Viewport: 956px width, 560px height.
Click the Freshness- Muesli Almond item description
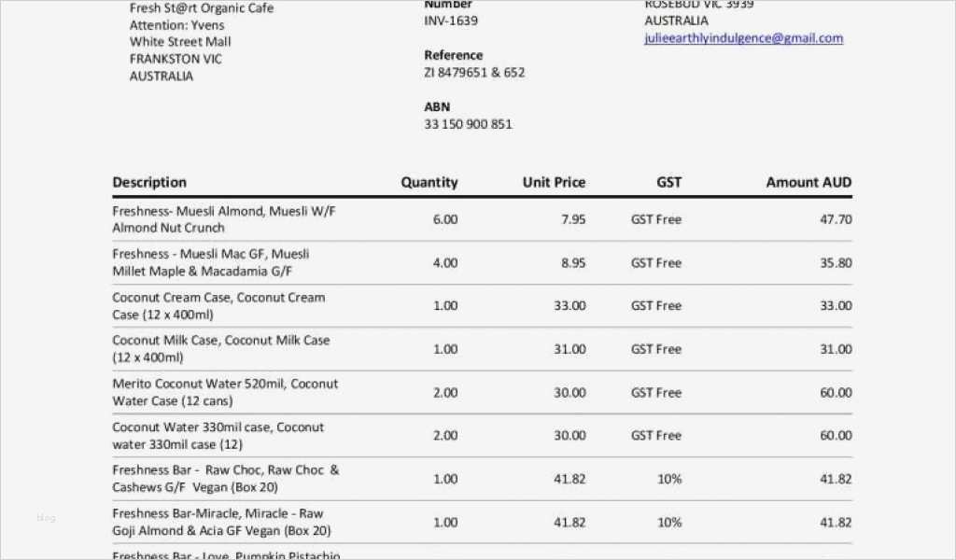coord(223,219)
